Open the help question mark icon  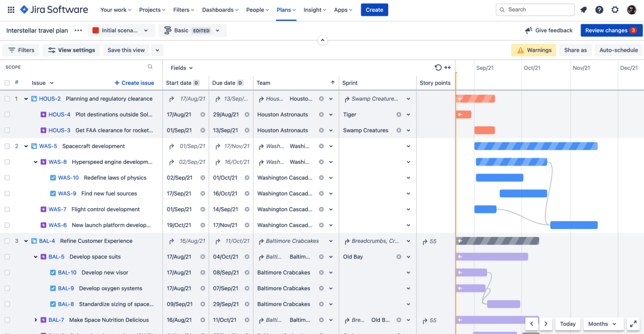tap(599, 10)
